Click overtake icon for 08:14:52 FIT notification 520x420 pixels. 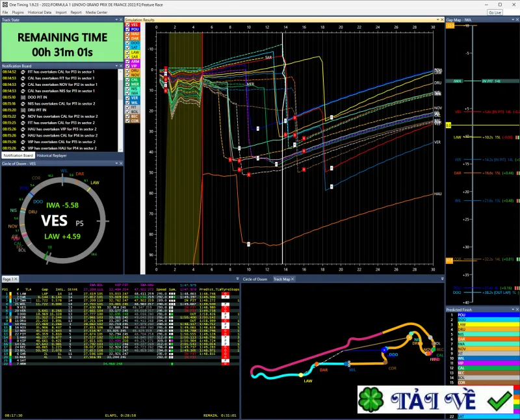click(23, 72)
